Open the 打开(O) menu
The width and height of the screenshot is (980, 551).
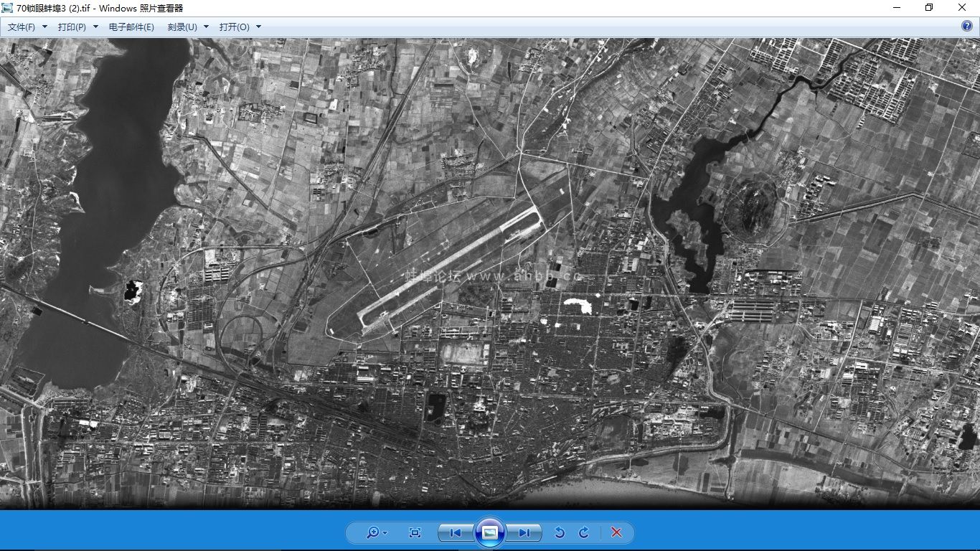(x=235, y=27)
